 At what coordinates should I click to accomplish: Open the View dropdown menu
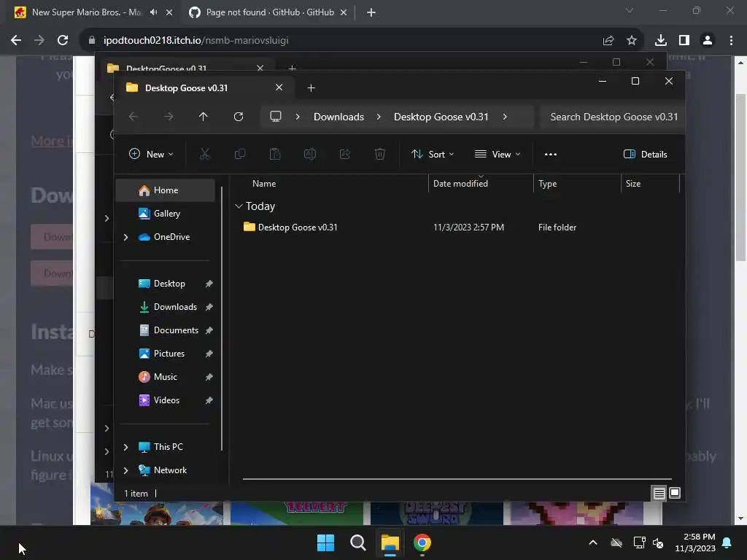pos(498,155)
